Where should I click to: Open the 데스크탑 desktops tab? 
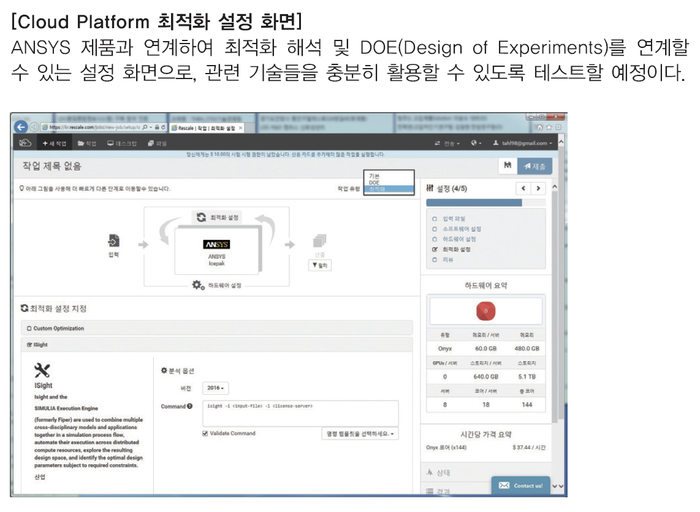click(x=122, y=143)
